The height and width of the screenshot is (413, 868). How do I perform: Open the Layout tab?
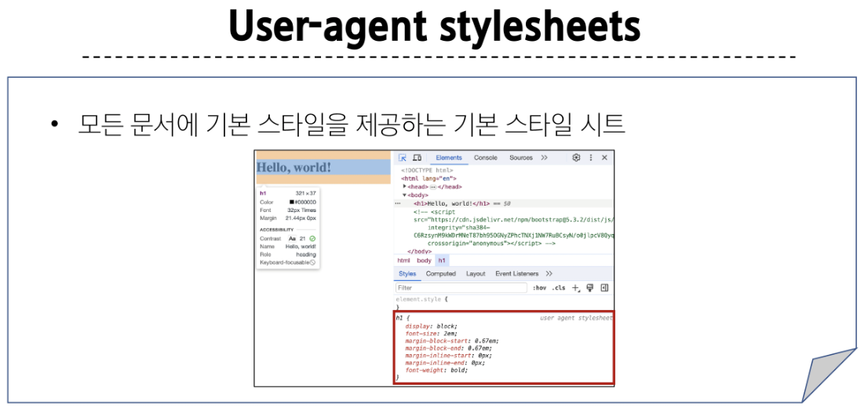(476, 273)
